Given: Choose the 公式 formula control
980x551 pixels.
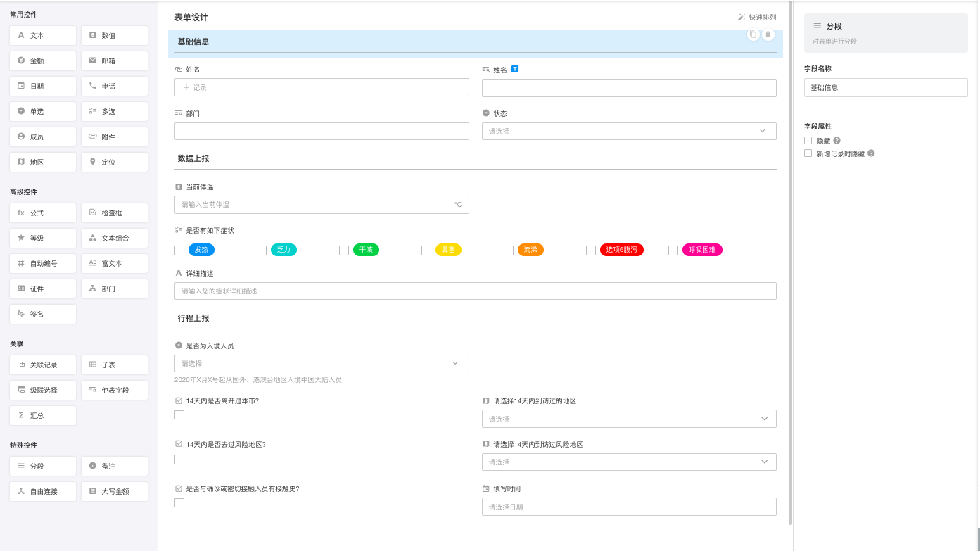Looking at the screenshot, I should (x=43, y=213).
